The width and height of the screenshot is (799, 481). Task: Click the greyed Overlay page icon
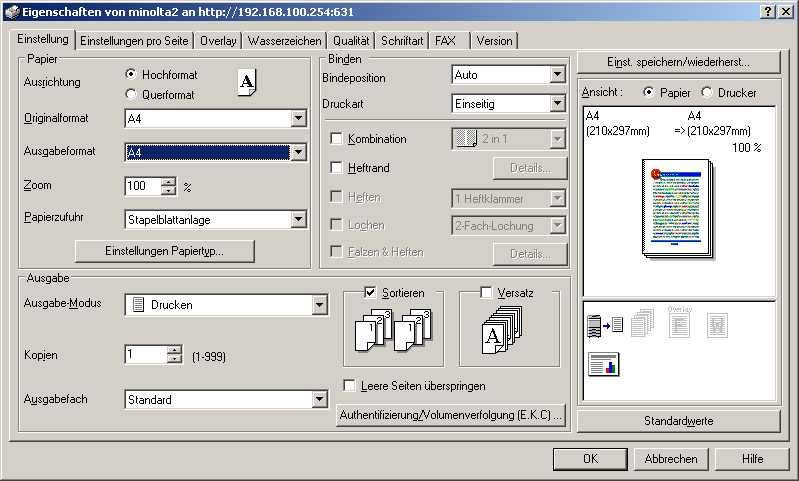[x=679, y=324]
